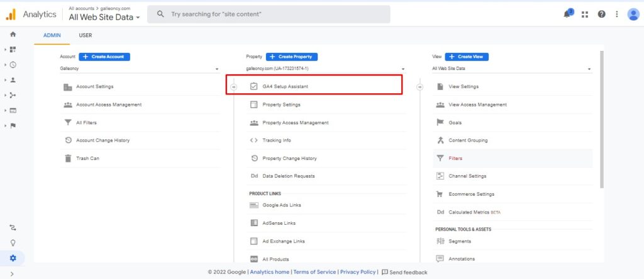Click the Goals flag icon
This screenshot has width=644, height=279.
coord(440,123)
